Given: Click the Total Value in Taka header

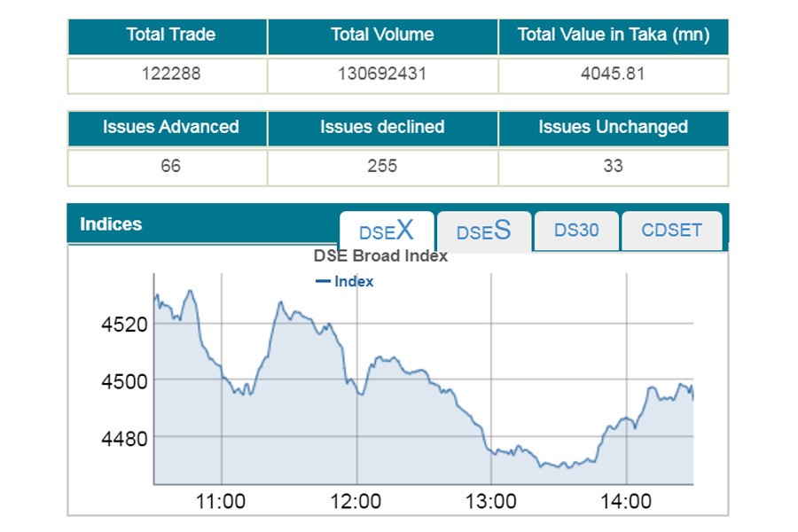Looking at the screenshot, I should click(x=613, y=35).
